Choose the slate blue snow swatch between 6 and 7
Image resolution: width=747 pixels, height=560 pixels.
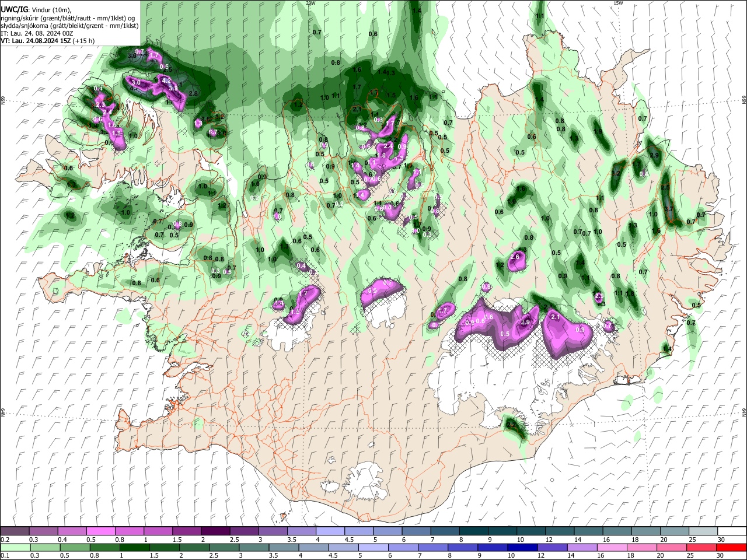click(x=417, y=531)
